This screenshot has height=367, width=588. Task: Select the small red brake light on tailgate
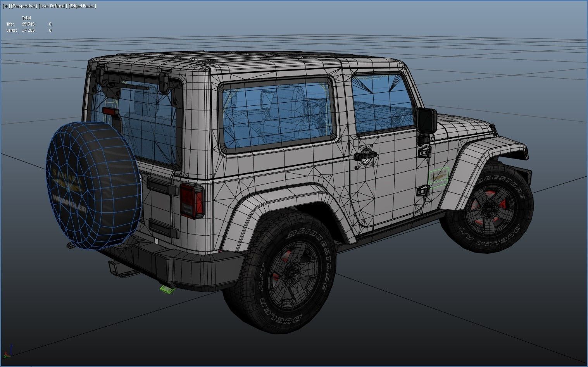coord(110,111)
